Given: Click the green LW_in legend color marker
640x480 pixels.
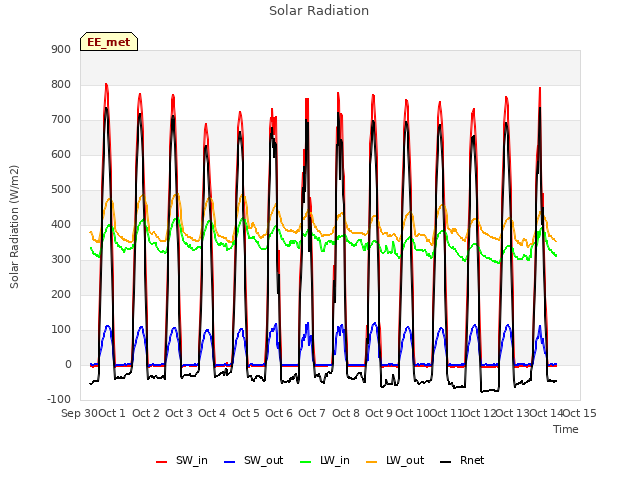Looking at the screenshot, I should (x=306, y=462).
